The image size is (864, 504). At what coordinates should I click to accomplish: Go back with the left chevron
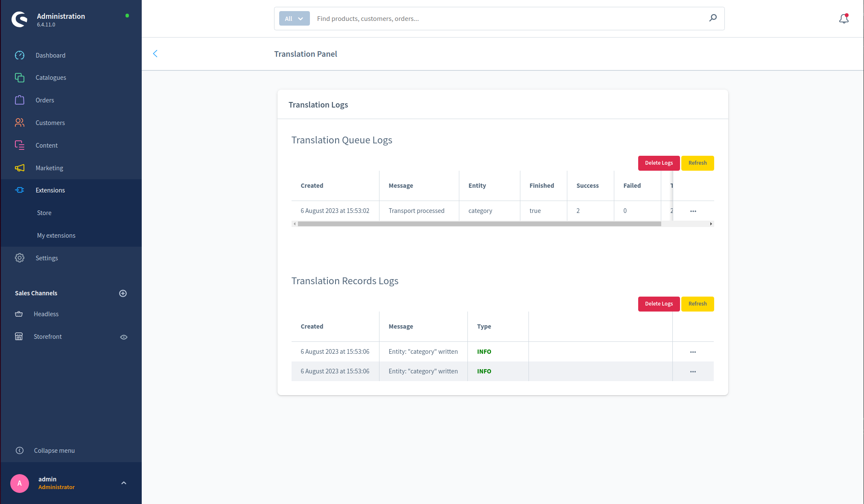point(155,53)
